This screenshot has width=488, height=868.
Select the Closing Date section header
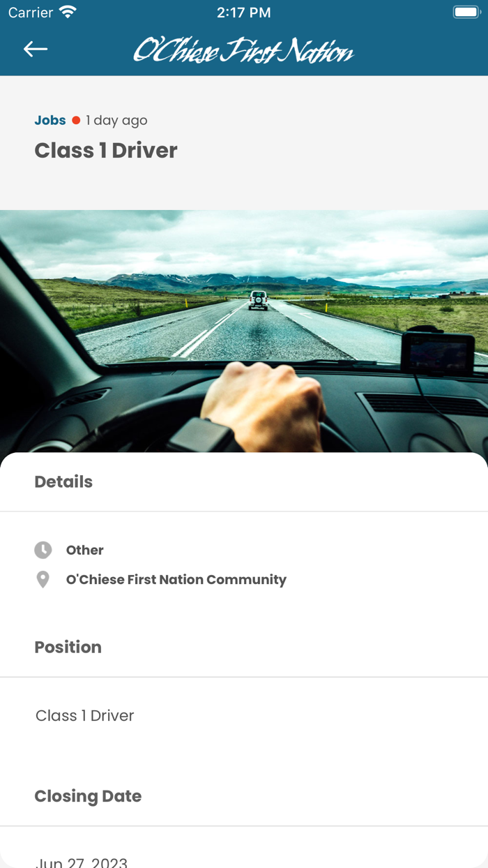point(88,796)
